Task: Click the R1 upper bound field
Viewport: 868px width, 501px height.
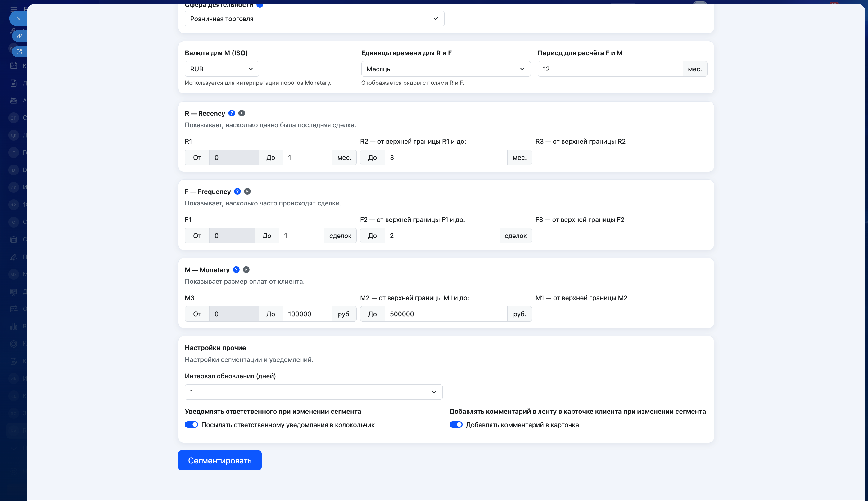Action: [307, 157]
